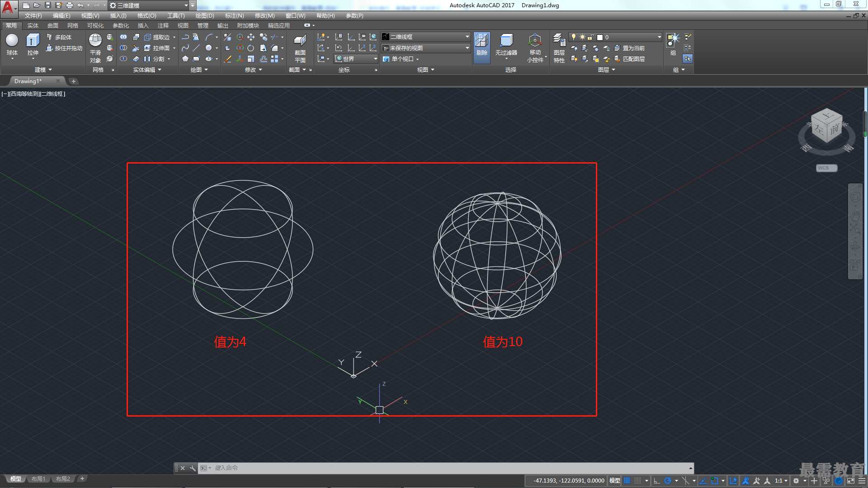Expand the 修改 panel
Image resolution: width=868 pixels, height=488 pixels.
click(253, 70)
